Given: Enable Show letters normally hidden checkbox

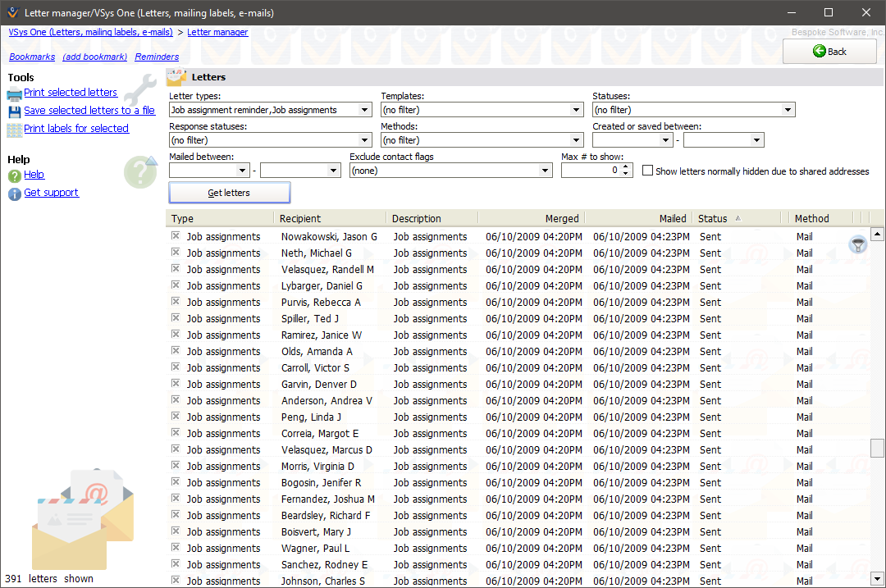Looking at the screenshot, I should [647, 171].
